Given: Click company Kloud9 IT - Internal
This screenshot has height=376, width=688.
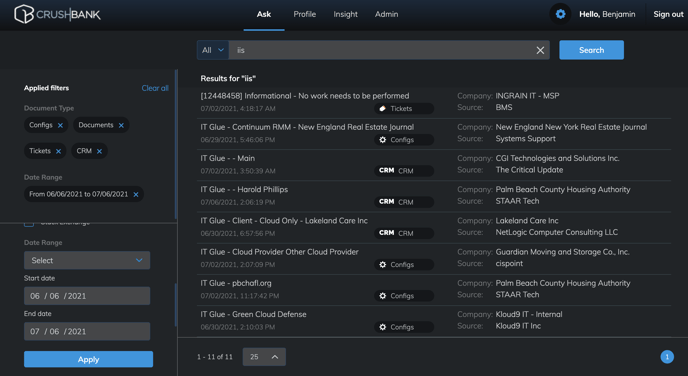Looking at the screenshot, I should [x=529, y=314].
